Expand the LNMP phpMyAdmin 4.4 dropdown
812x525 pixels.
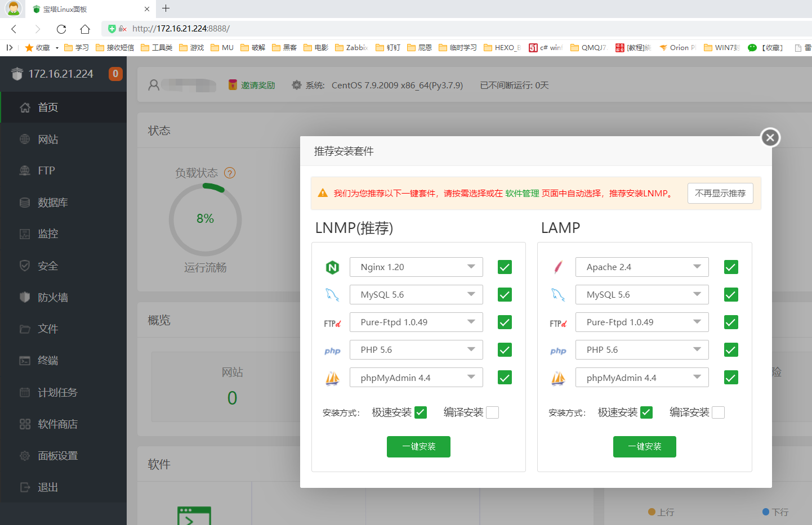[416, 378]
